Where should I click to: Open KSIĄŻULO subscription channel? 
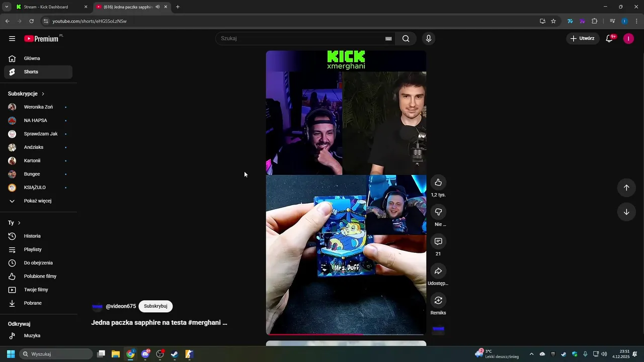[38, 188]
